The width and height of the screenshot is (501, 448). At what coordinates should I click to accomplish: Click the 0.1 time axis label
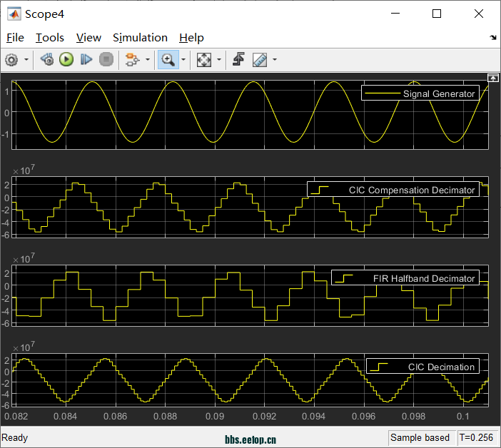[x=462, y=416]
